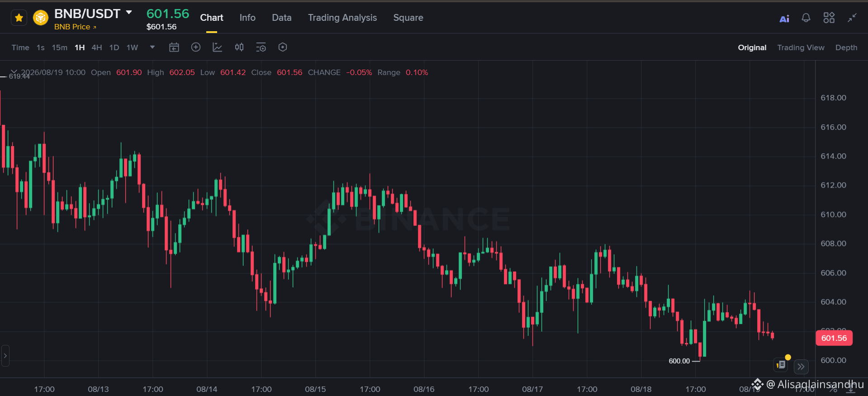Click the High value 602.05
The width and height of the screenshot is (868, 396).
click(x=182, y=72)
